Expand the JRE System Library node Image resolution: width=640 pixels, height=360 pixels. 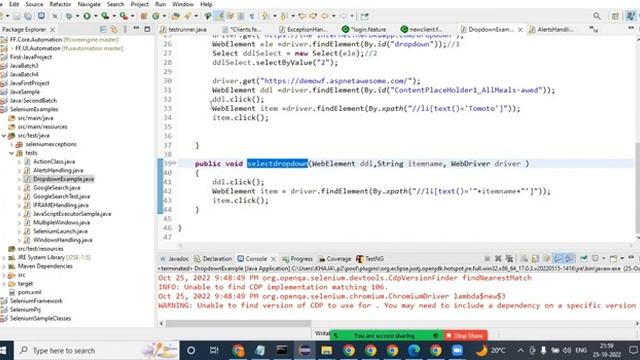(4, 258)
